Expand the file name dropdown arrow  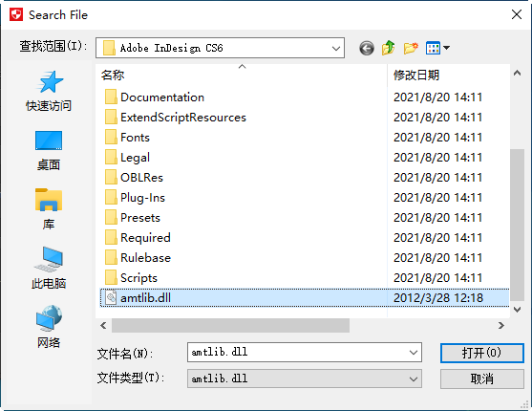point(414,353)
